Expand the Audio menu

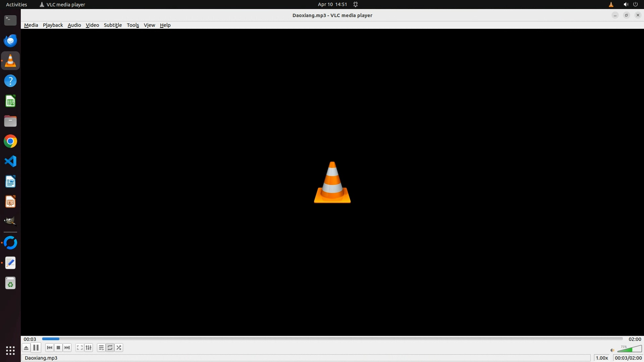pyautogui.click(x=74, y=25)
